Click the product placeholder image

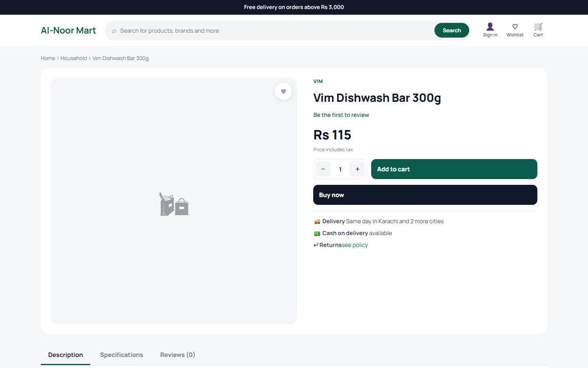coord(174,201)
